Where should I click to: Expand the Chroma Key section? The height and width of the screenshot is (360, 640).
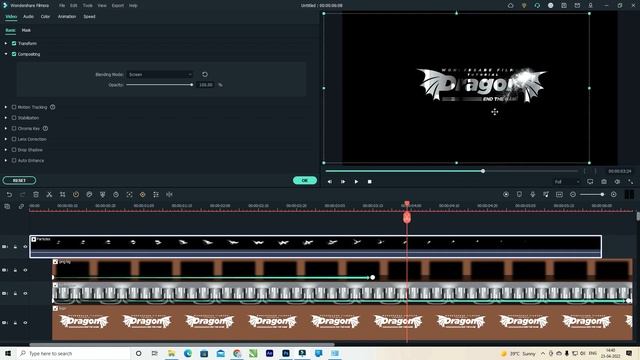(6, 128)
